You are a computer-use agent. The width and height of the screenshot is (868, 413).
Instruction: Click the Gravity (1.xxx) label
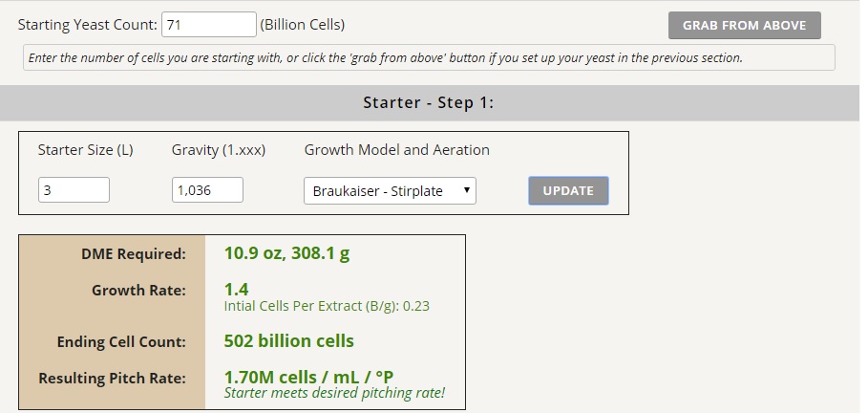[219, 150]
